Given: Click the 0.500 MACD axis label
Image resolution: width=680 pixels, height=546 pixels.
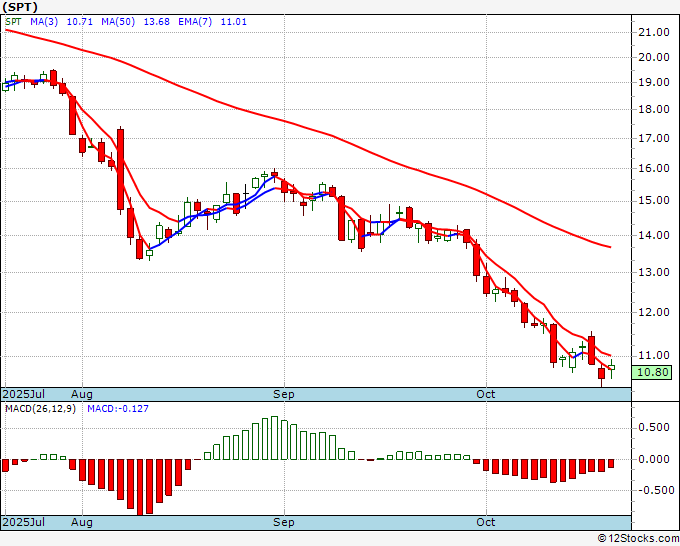Looking at the screenshot, I should [654, 428].
